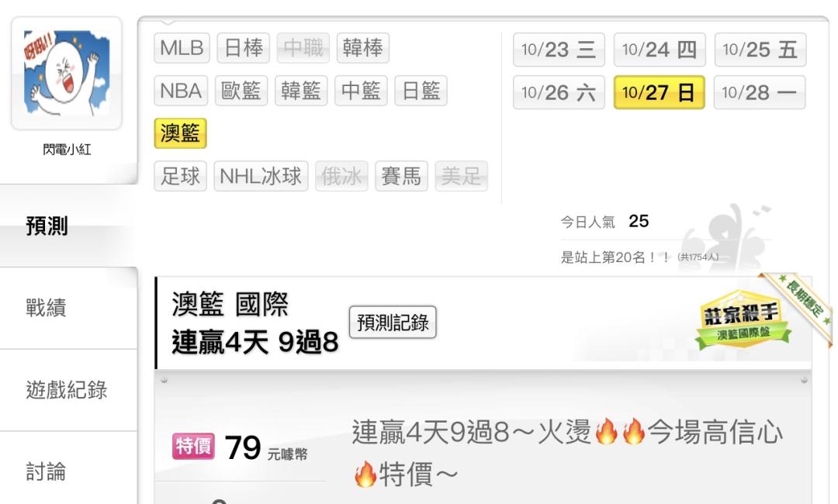Open the 足球 category
This screenshot has width=838, height=504.
[x=180, y=176]
